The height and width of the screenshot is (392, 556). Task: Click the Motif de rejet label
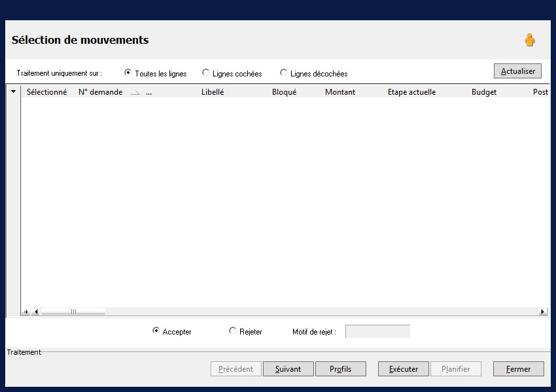(314, 332)
